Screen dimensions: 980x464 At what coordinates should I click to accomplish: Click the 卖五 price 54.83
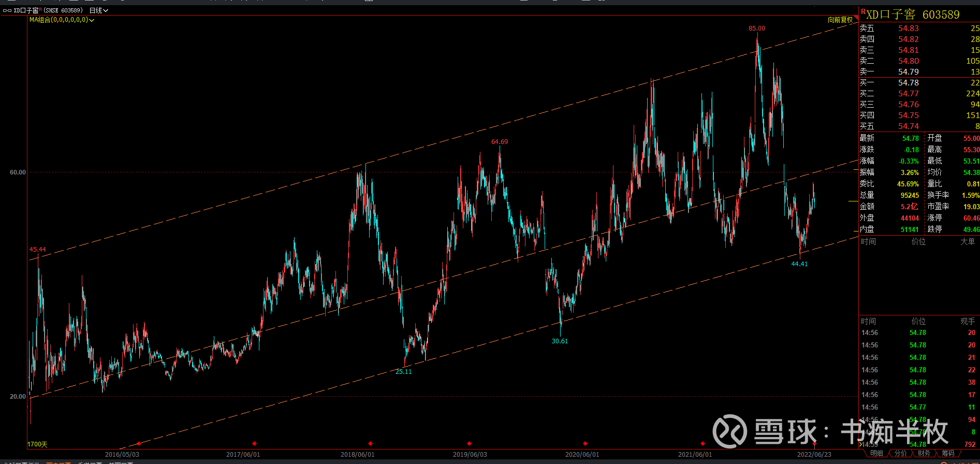click(909, 28)
